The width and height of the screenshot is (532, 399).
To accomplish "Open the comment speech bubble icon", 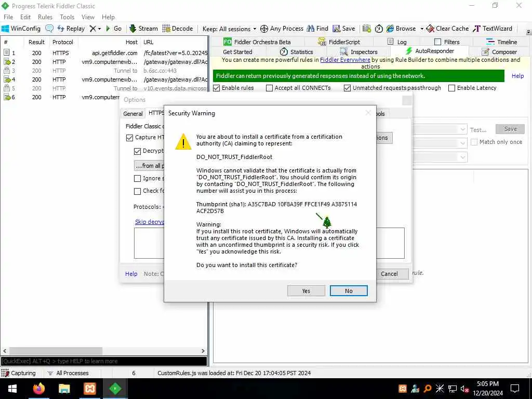I will (x=49, y=29).
